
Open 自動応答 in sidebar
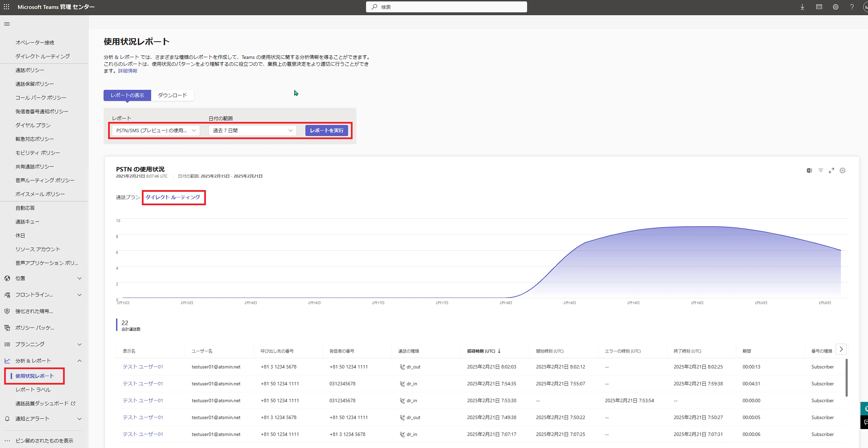(25, 208)
